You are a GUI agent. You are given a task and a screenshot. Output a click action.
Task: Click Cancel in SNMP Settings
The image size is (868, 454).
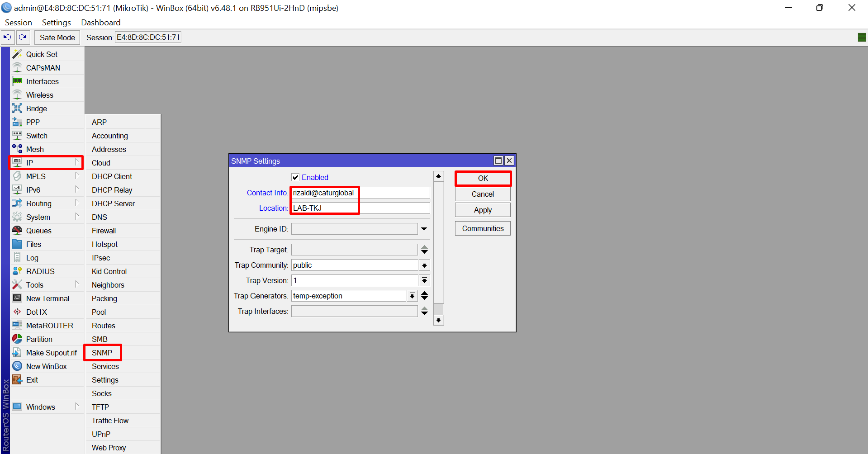pyautogui.click(x=483, y=194)
